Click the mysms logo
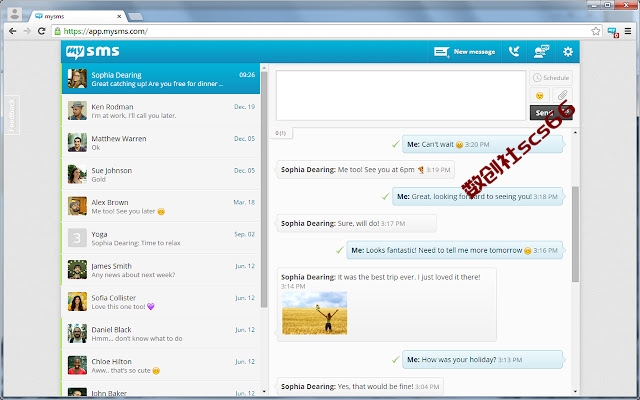640x400 pixels. pyautogui.click(x=93, y=51)
